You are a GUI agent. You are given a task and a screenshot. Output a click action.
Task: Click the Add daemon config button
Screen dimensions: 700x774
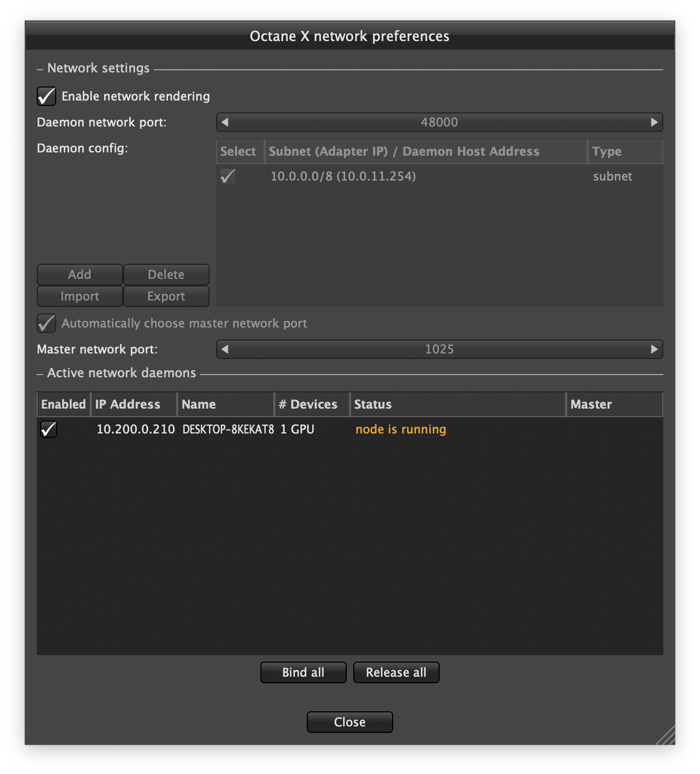pos(79,275)
